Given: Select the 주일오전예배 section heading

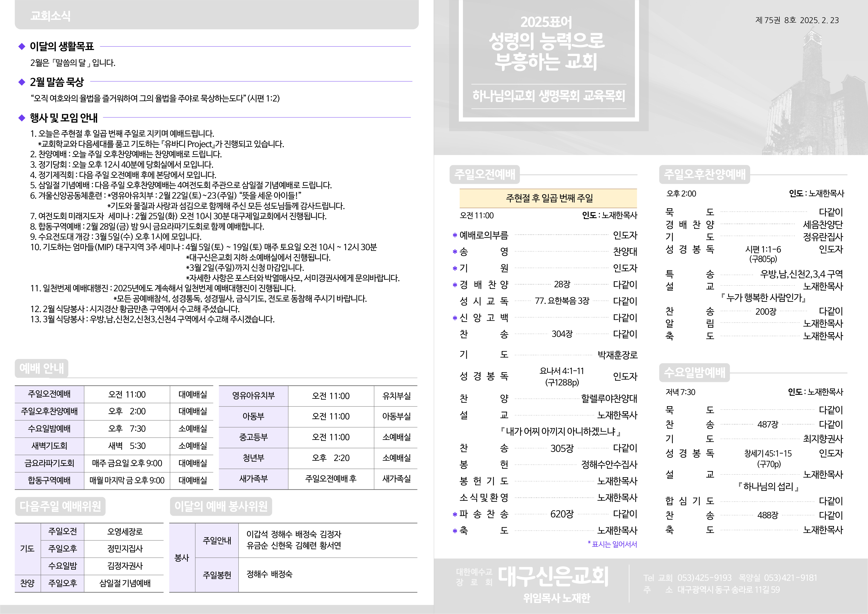Looking at the screenshot, I should (485, 174).
